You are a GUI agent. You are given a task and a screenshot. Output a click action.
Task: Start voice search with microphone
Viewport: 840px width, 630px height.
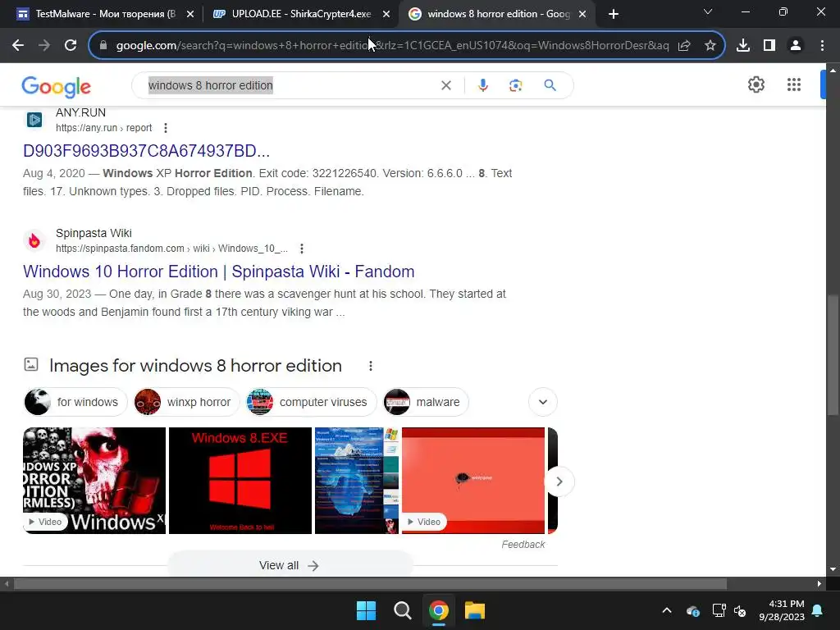click(x=482, y=85)
